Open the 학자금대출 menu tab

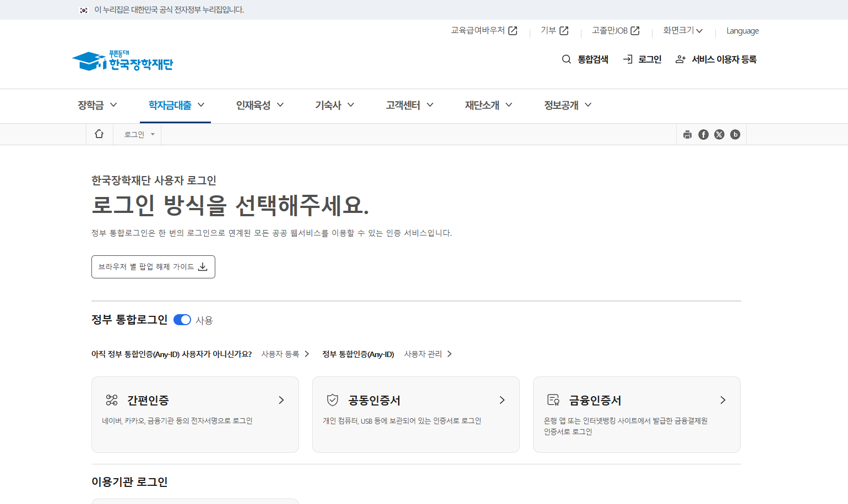click(x=176, y=105)
